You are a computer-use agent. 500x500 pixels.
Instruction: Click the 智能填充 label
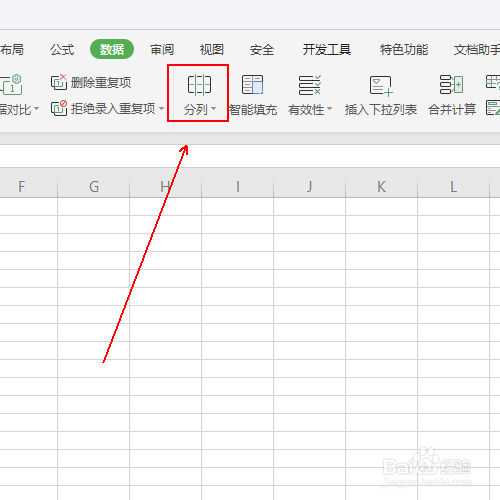coord(253,109)
